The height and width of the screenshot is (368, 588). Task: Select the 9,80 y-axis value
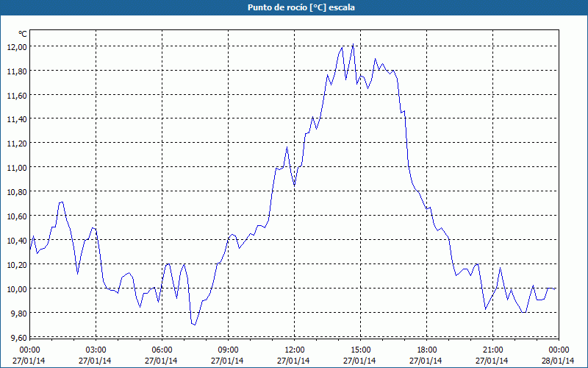[x=18, y=314]
